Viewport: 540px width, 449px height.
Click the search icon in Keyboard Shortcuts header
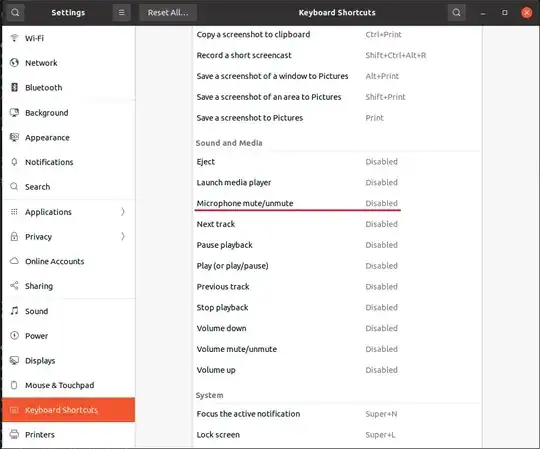[x=456, y=13]
